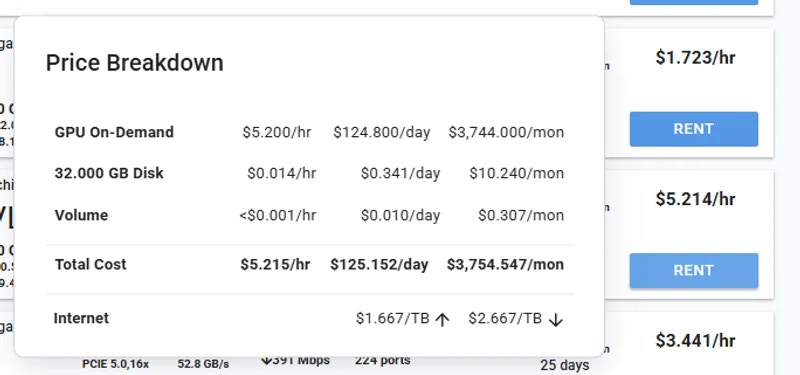Click the PCIE 5.0,16x spec text
Screen dimensions: 800x375
click(115, 364)
